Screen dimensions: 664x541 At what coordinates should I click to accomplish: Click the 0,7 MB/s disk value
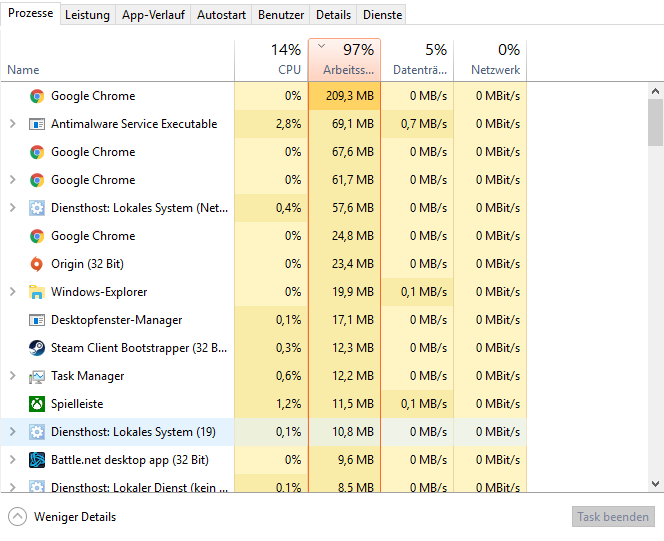pyautogui.click(x=424, y=124)
